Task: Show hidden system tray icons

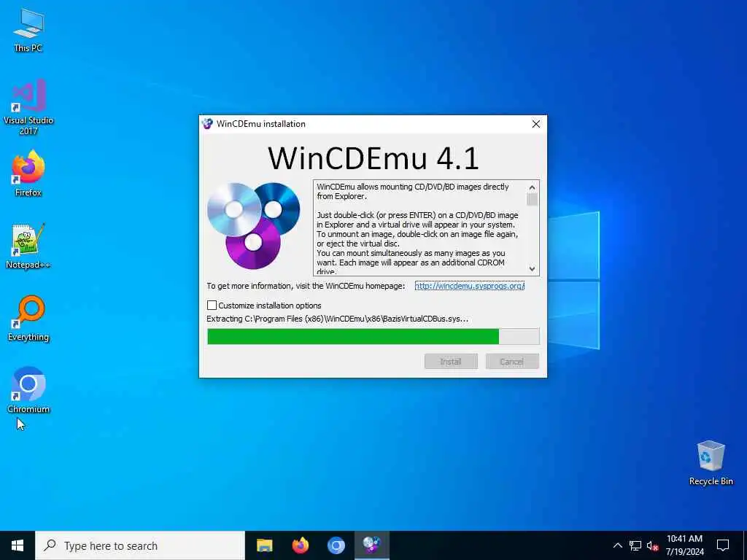Action: [x=617, y=545]
